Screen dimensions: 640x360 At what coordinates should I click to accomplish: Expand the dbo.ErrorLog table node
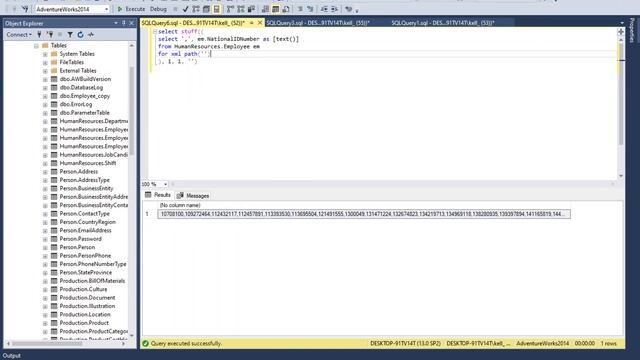click(45, 104)
